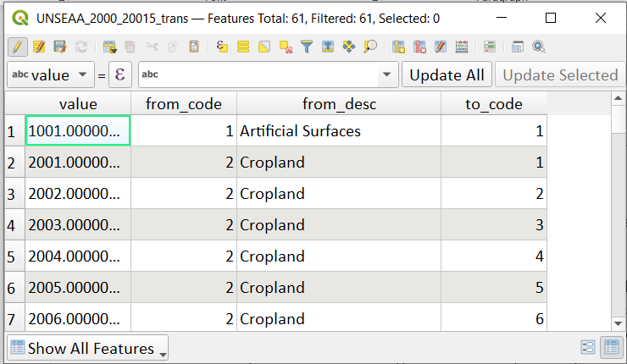
Task: Open organize columns pencil-table icon
Action: point(441,47)
